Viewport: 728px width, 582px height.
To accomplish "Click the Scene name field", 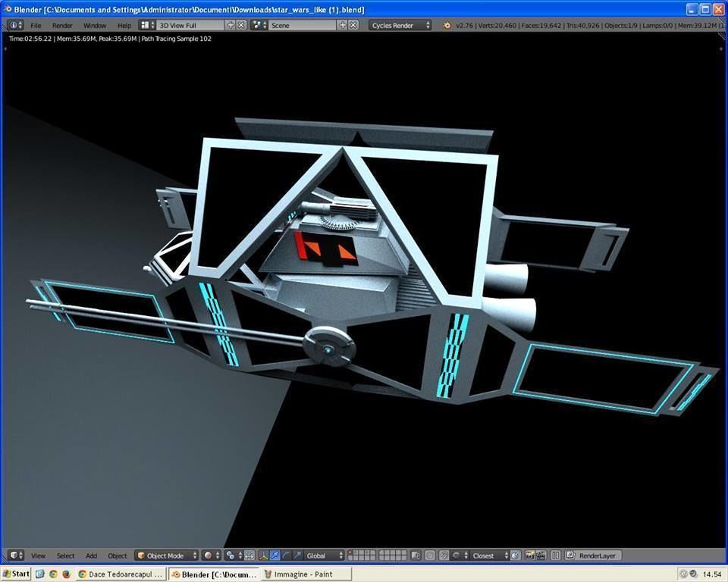I will 303,25.
